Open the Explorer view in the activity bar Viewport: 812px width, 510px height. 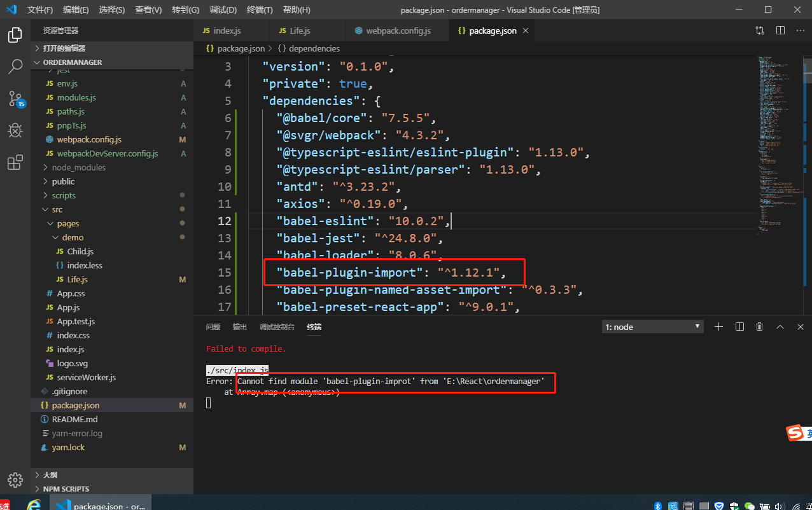[15, 35]
